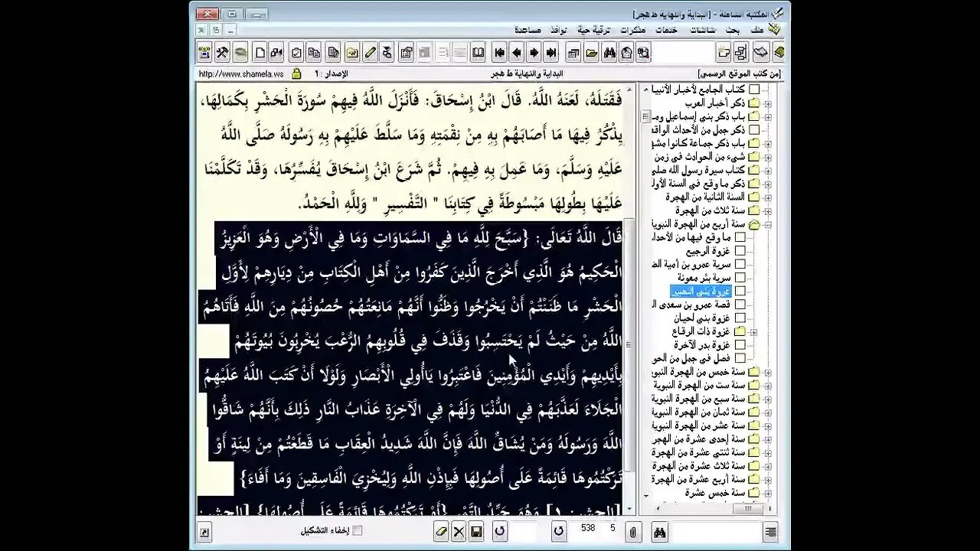Click the magnifier database search toolbar icon
980x551 pixels.
(643, 53)
